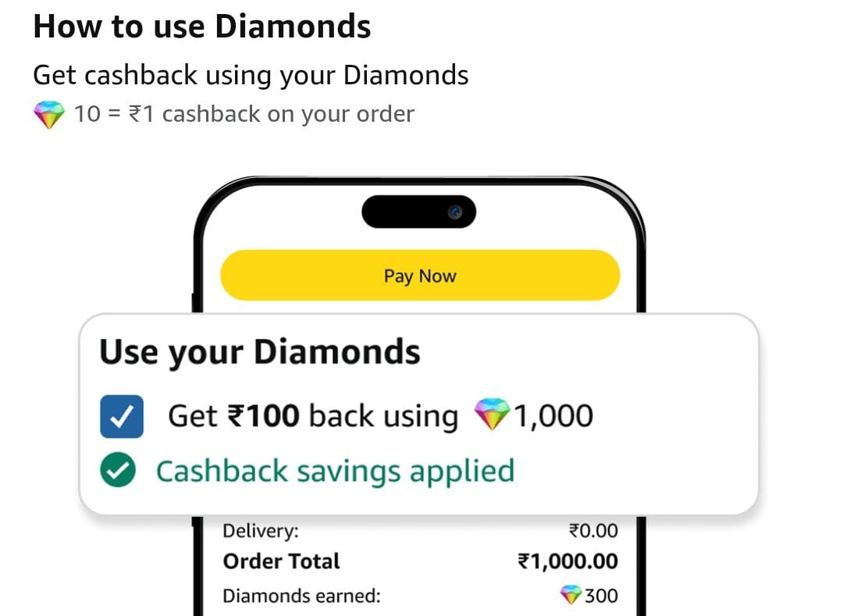
Task: Click the Use your Diamonds card title
Action: [260, 351]
